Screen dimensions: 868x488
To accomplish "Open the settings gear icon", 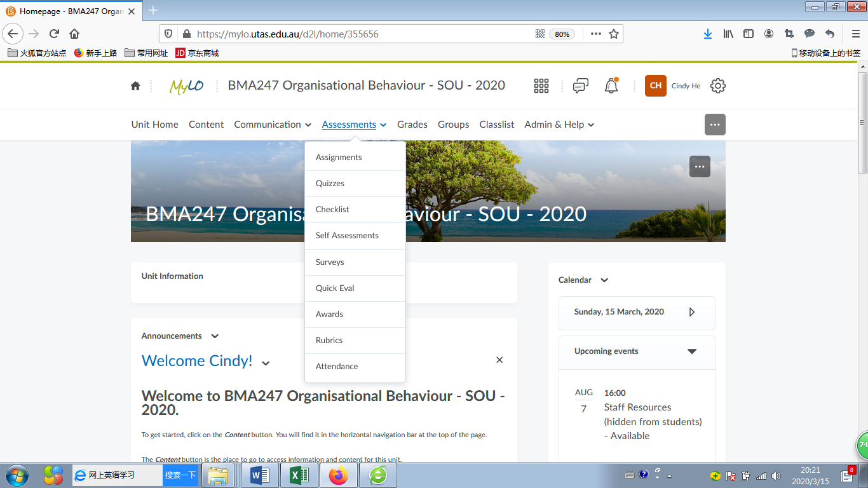I will tap(718, 86).
